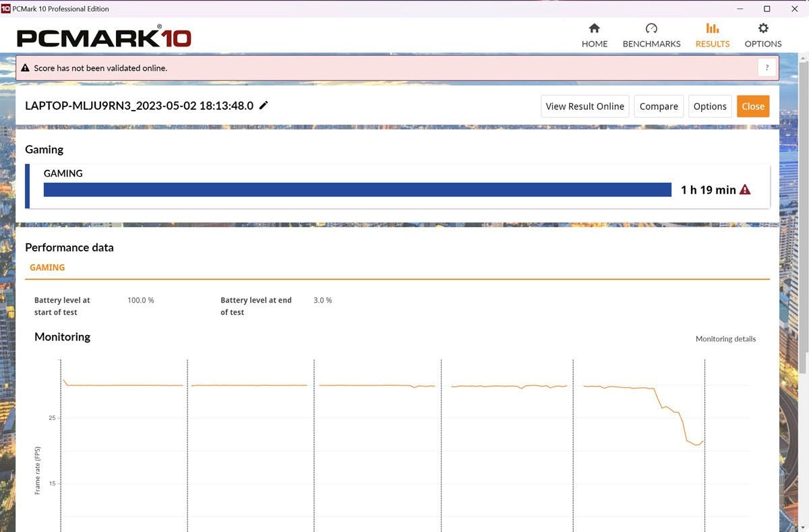Click the PCMark 10 logo

[x=104, y=36]
